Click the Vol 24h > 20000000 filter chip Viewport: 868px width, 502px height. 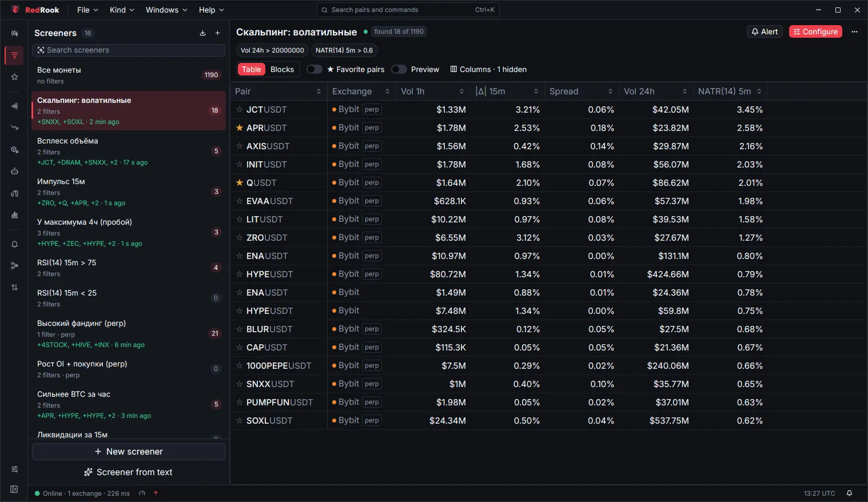pyautogui.click(x=272, y=50)
